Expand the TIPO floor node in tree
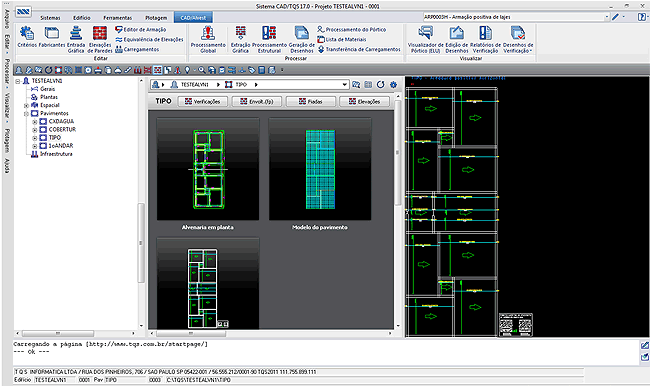The height and width of the screenshot is (386, 650). [x=35, y=138]
